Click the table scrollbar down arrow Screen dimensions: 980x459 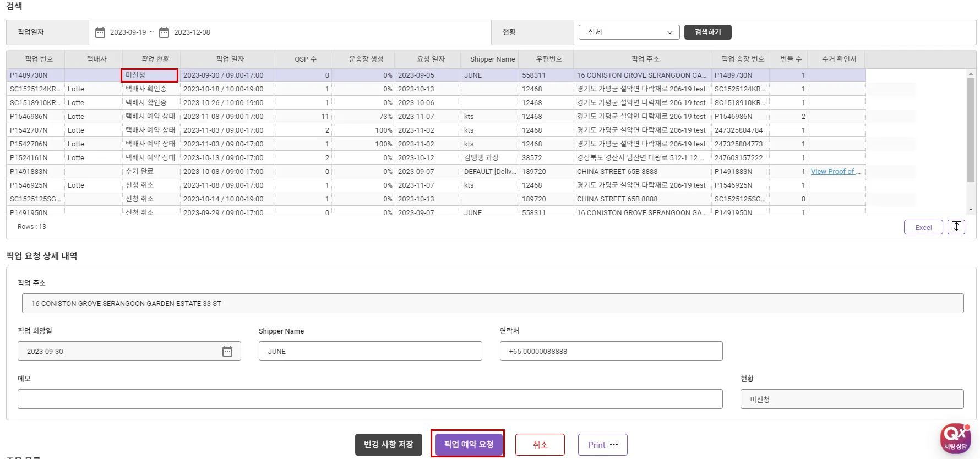click(x=971, y=210)
